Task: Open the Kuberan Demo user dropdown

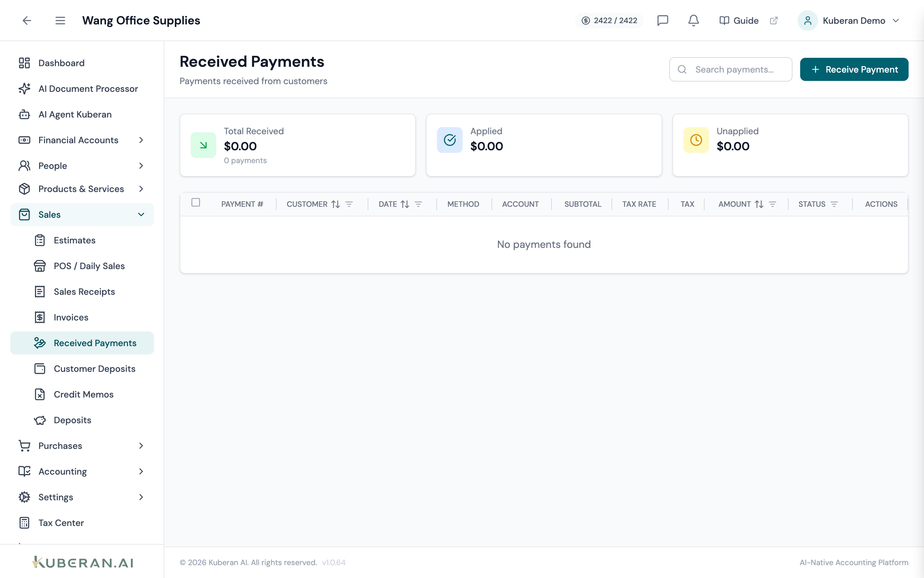Action: coord(848,20)
